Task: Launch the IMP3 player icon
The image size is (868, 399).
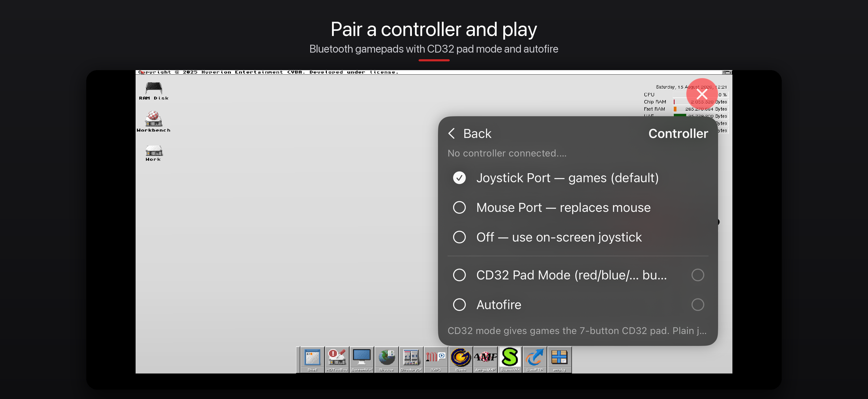Action: (436, 360)
